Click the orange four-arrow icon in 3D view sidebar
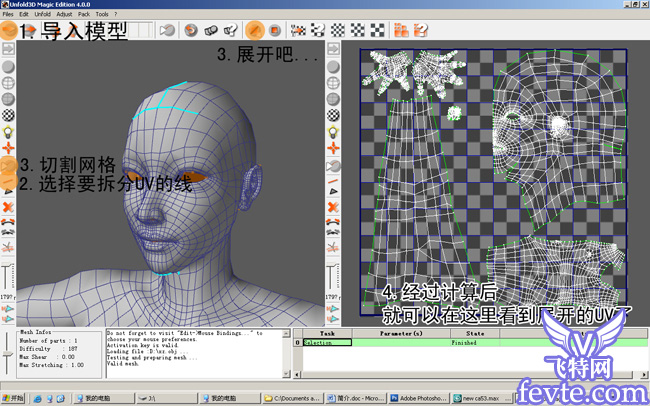Image resolution: width=650 pixels, height=406 pixels. pyautogui.click(x=8, y=148)
